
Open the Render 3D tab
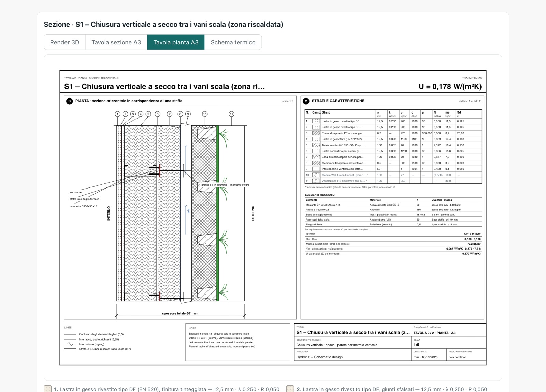(x=64, y=42)
